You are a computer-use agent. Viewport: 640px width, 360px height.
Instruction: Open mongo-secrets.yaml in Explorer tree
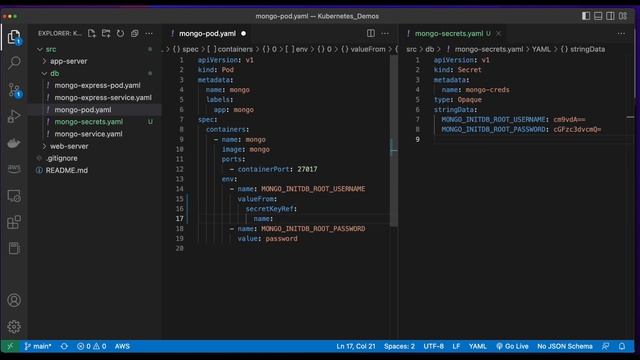coord(89,122)
